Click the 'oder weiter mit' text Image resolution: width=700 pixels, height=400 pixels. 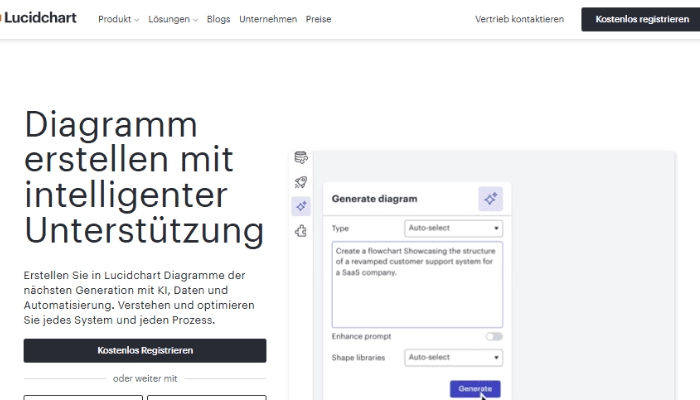click(x=145, y=379)
